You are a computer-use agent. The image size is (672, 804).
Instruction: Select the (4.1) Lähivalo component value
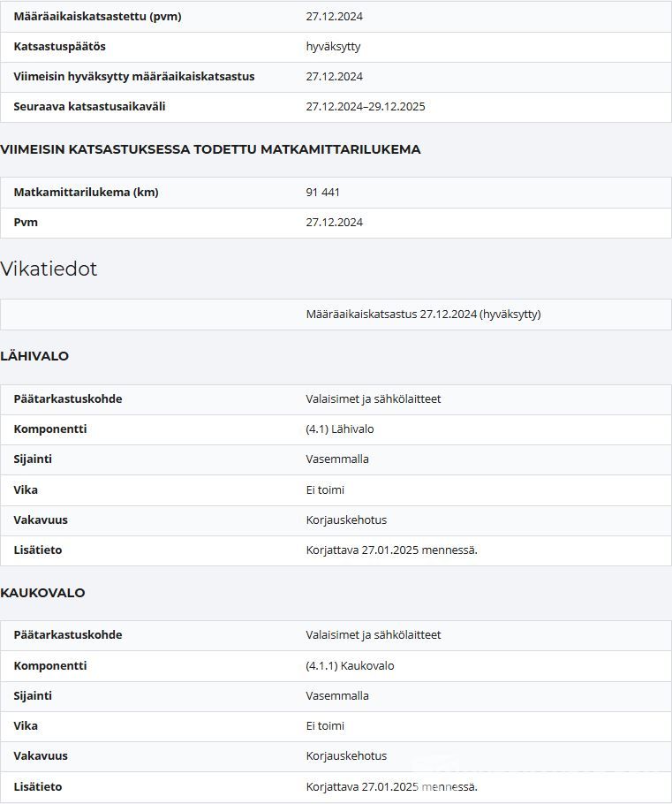coord(340,429)
